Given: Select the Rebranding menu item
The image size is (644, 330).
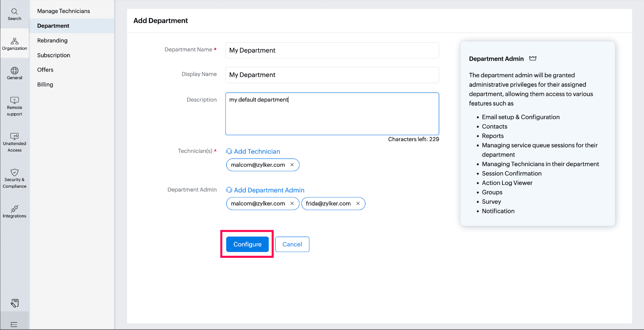Looking at the screenshot, I should click(52, 40).
